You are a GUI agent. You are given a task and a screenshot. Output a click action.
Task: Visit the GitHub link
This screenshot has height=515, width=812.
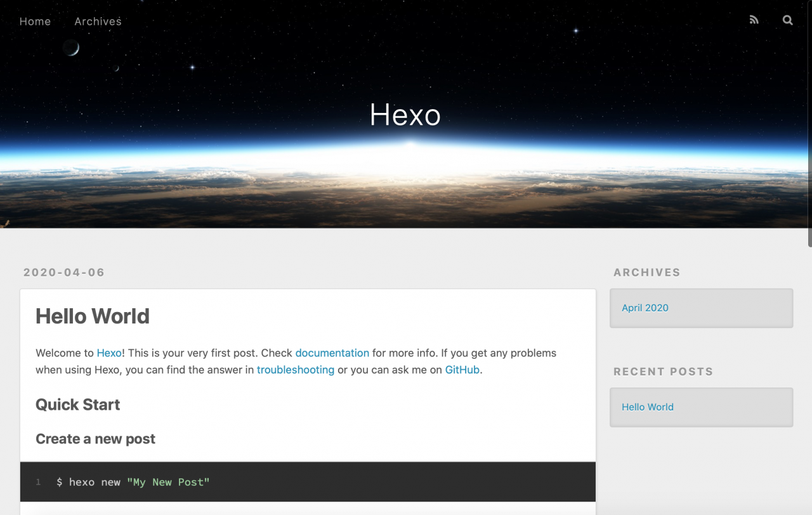[462, 370]
